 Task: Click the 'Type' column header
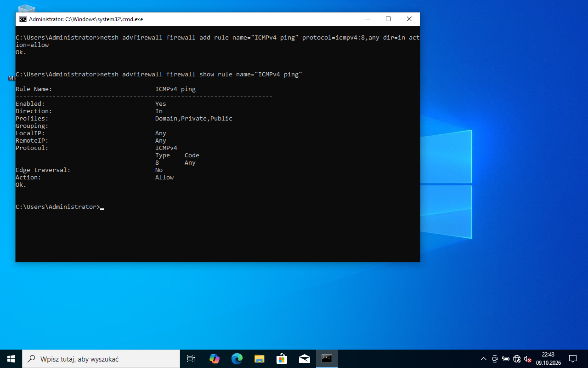(163, 155)
